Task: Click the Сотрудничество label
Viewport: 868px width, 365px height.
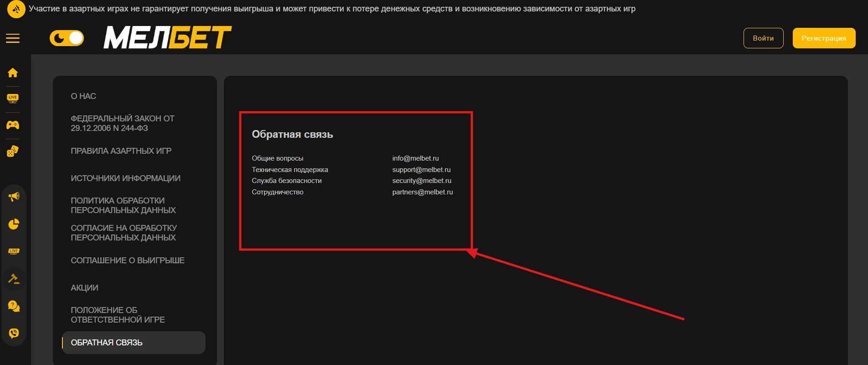Action: (277, 192)
